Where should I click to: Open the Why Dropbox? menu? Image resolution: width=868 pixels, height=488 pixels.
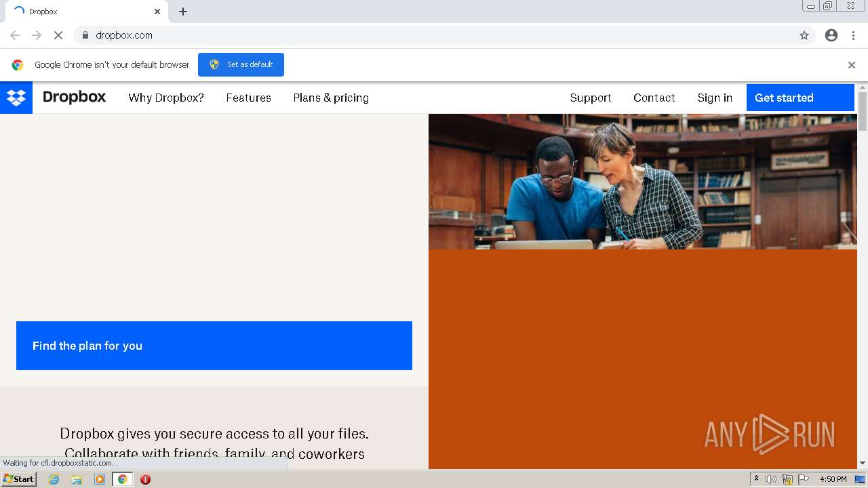(166, 98)
